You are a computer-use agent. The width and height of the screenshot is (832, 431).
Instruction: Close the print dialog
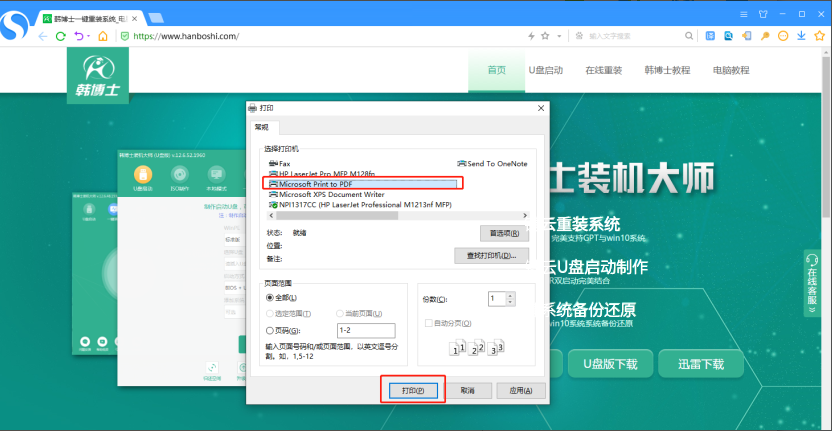[541, 108]
